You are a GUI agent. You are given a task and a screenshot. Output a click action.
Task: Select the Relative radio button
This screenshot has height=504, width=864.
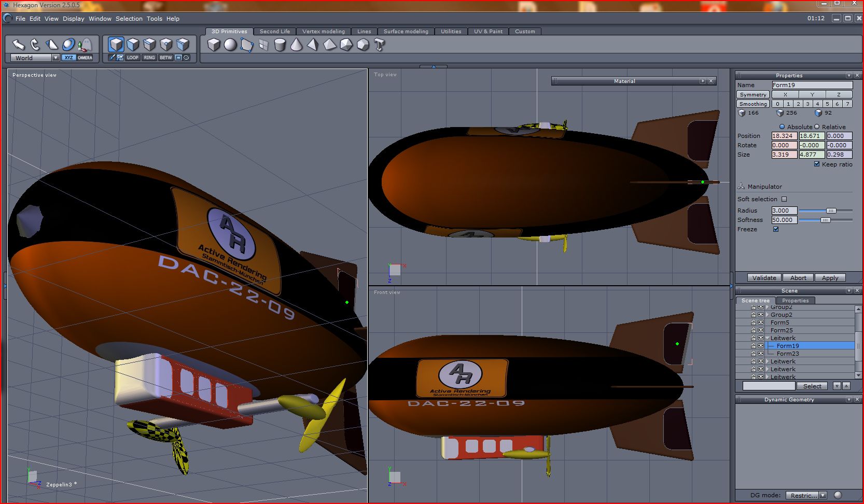pyautogui.click(x=817, y=127)
